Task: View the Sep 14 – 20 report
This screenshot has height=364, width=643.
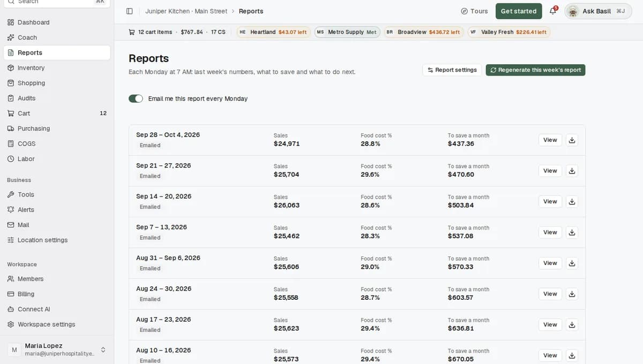Action: 550,202
